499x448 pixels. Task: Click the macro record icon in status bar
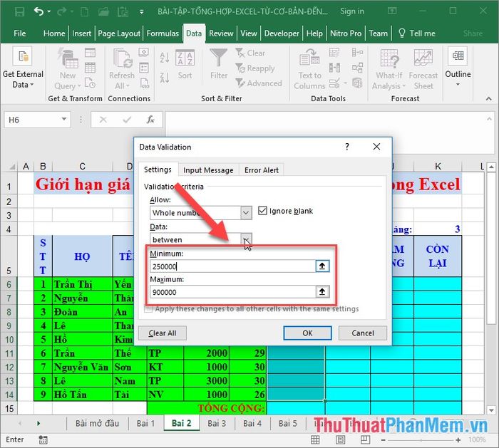[43, 440]
